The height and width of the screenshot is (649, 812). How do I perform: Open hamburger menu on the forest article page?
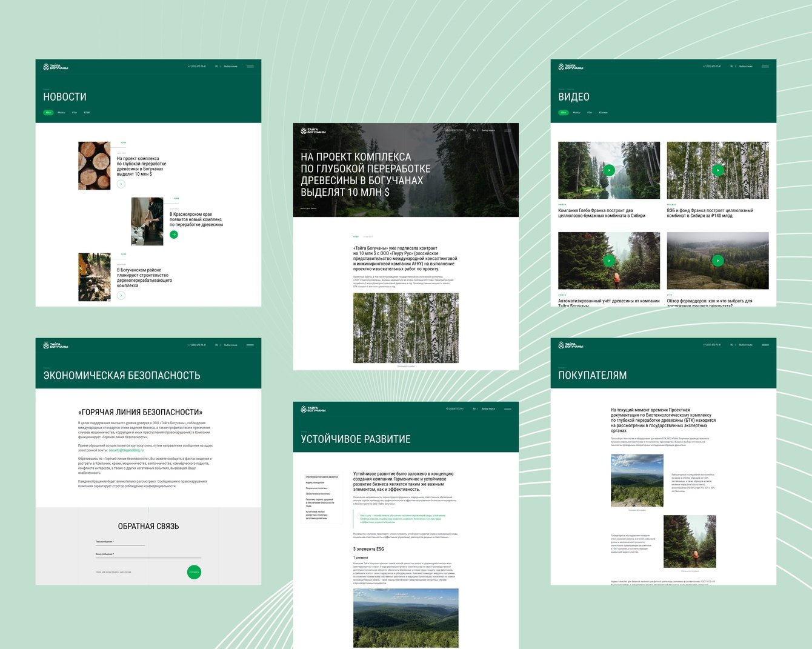pyautogui.click(x=507, y=130)
